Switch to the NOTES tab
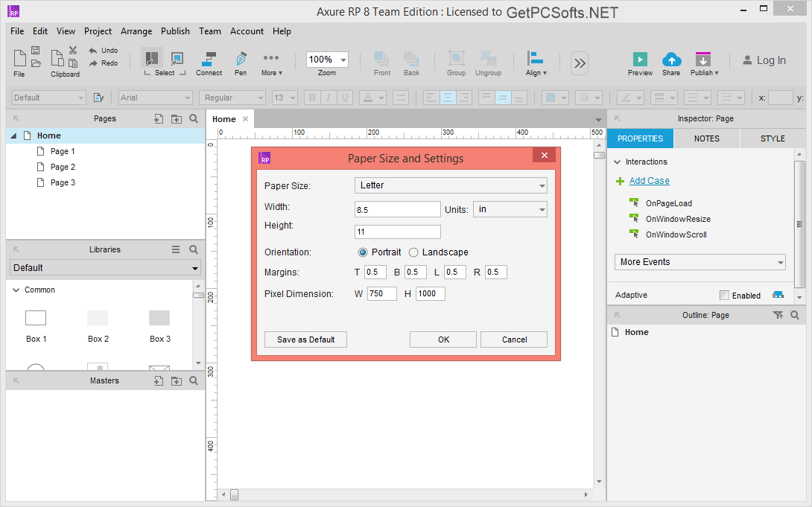 [706, 138]
